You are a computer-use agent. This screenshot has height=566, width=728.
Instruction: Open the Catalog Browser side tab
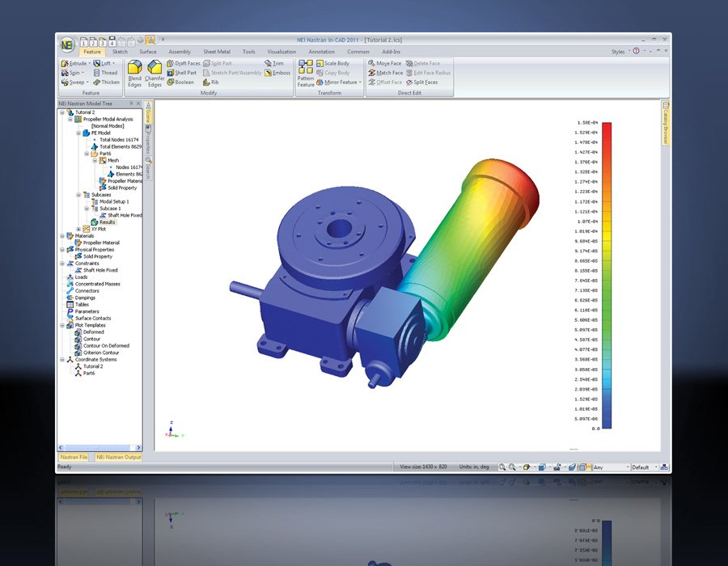coord(666,123)
